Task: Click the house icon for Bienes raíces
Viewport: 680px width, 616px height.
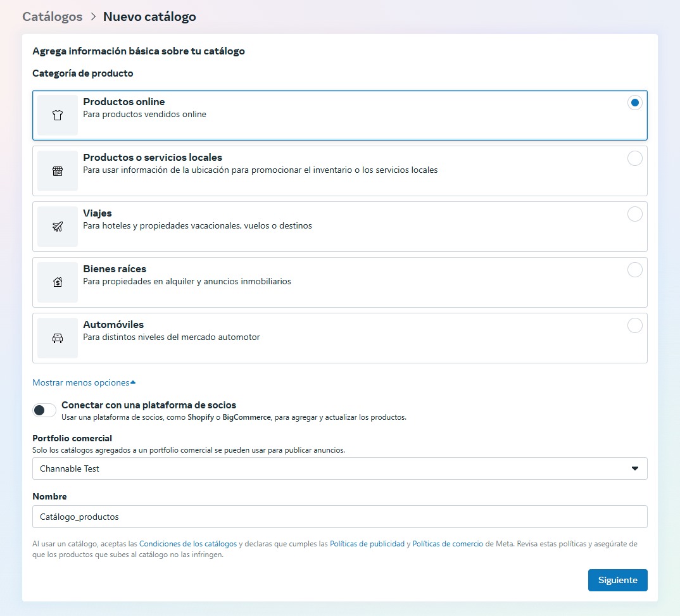Action: 57,282
